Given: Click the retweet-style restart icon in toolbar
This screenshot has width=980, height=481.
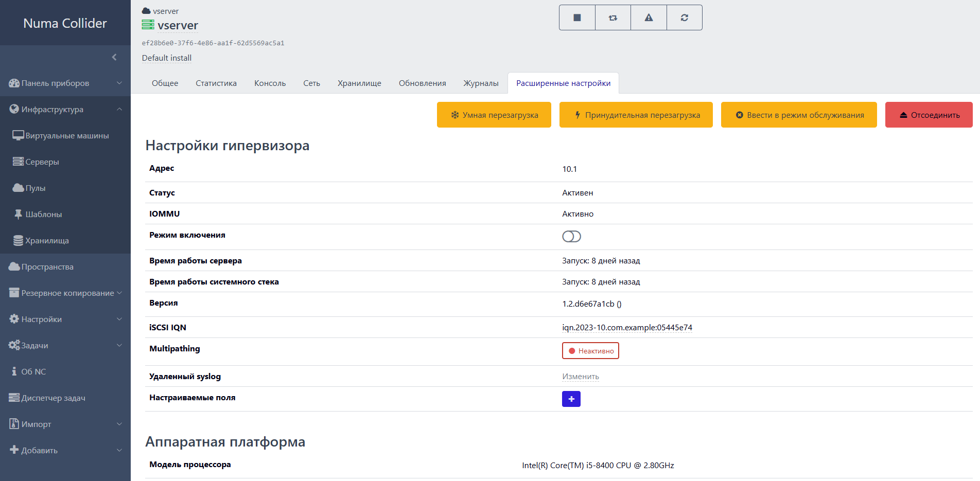Looking at the screenshot, I should [x=612, y=17].
